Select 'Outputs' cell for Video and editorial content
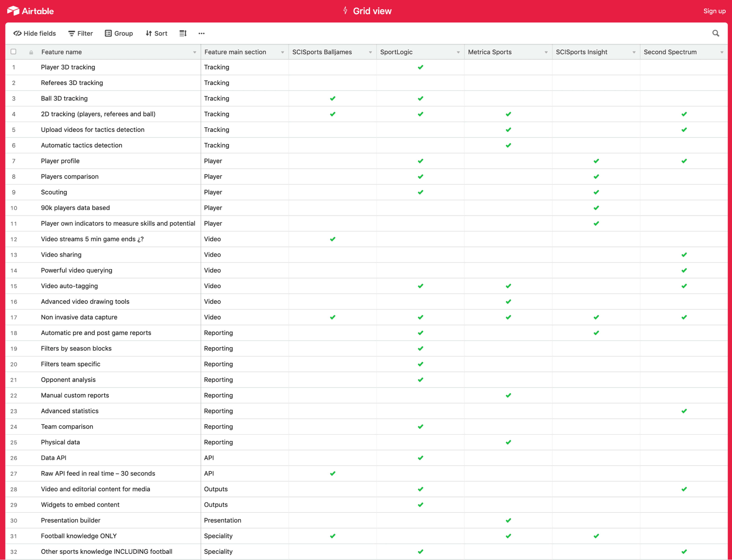 (245, 489)
